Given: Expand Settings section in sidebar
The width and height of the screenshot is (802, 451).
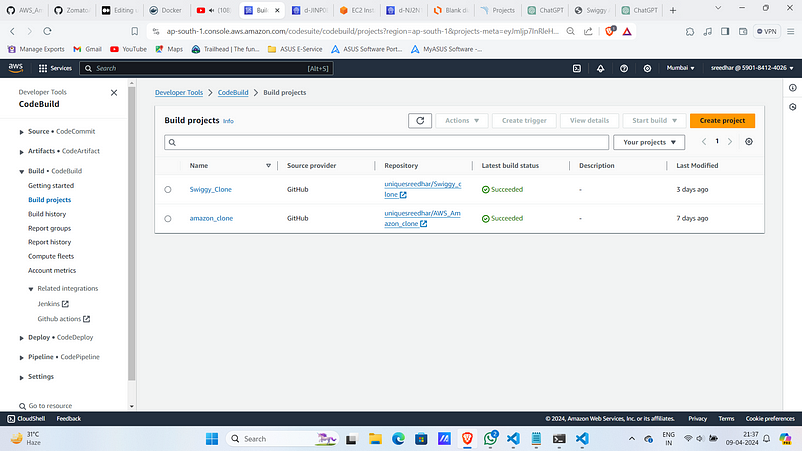Looking at the screenshot, I should 21,377.
